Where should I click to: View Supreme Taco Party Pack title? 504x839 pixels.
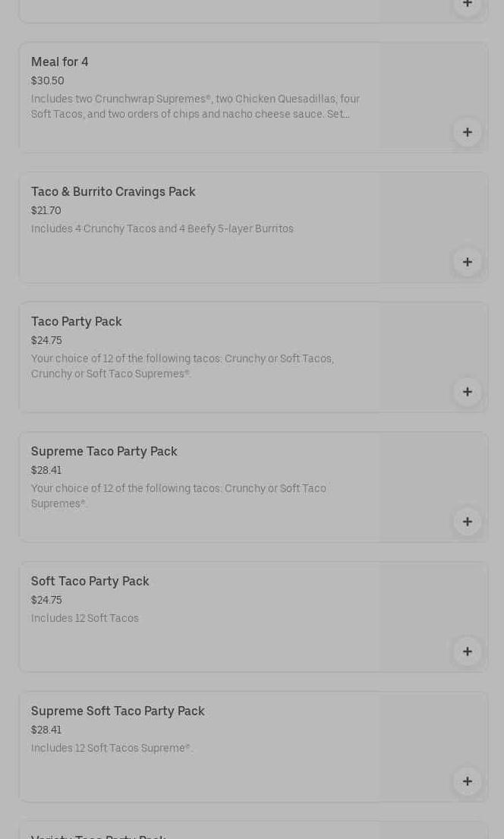[x=104, y=452]
